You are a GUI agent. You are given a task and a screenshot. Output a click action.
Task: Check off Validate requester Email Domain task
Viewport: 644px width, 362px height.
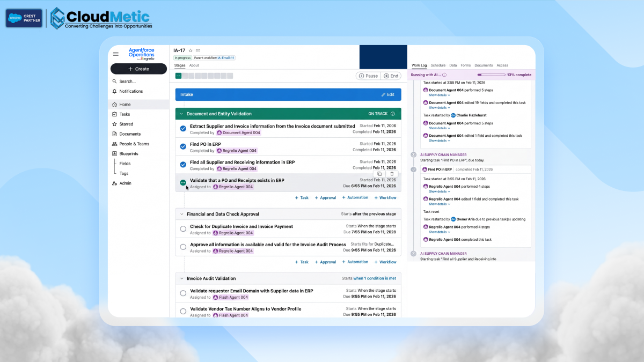point(183,293)
